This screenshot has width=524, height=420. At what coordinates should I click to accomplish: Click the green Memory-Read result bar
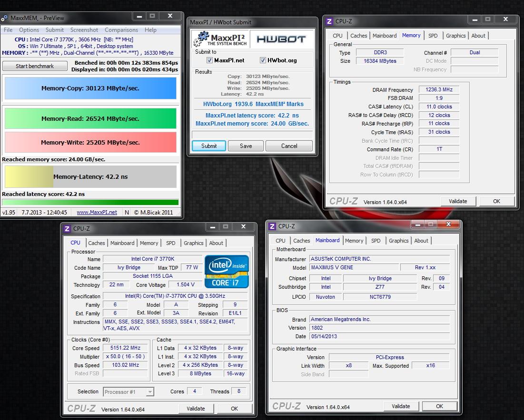tap(90, 118)
